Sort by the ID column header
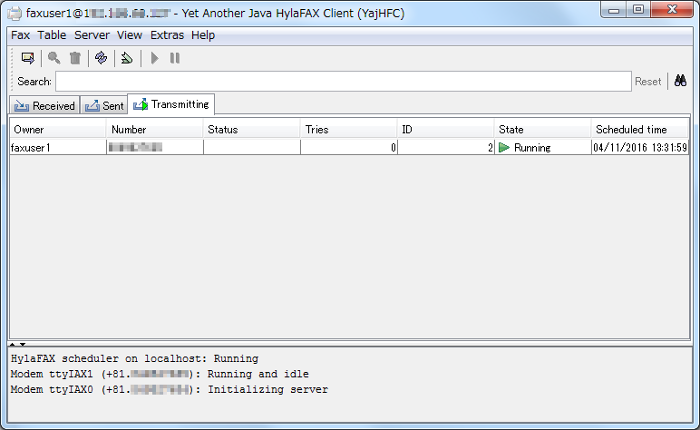 click(446, 129)
